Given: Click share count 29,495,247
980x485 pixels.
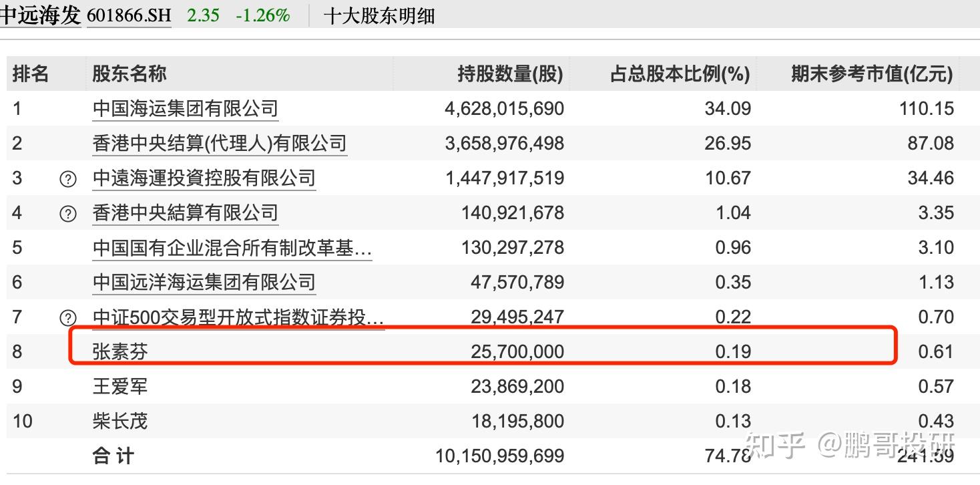Looking at the screenshot, I should [517, 317].
